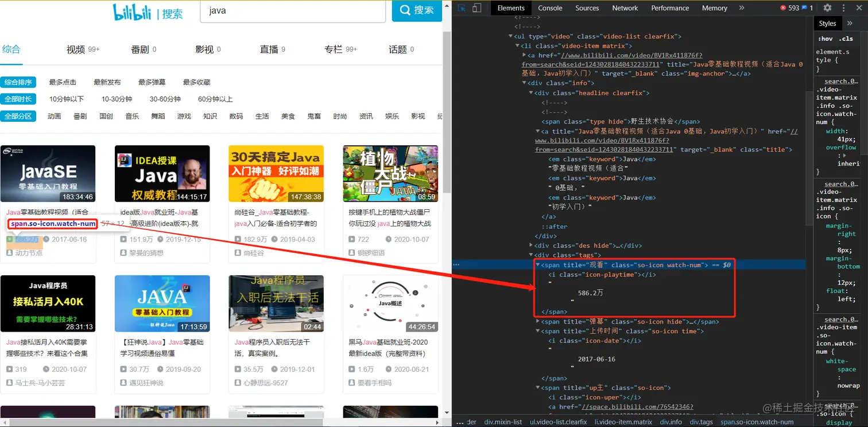Open the JAVA 零基础入门教程 17:13:59 thumbnail

point(162,303)
